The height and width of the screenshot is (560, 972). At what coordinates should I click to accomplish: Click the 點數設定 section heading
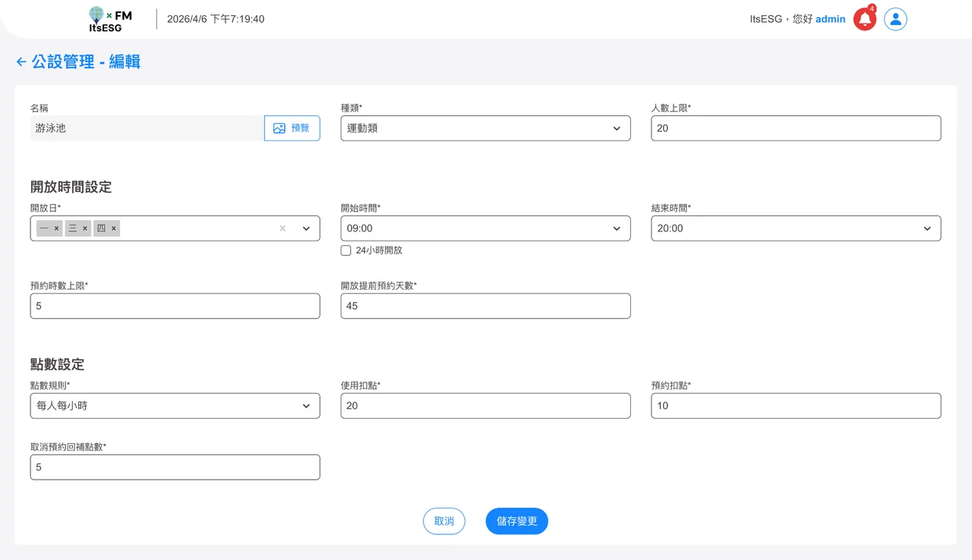click(x=58, y=364)
